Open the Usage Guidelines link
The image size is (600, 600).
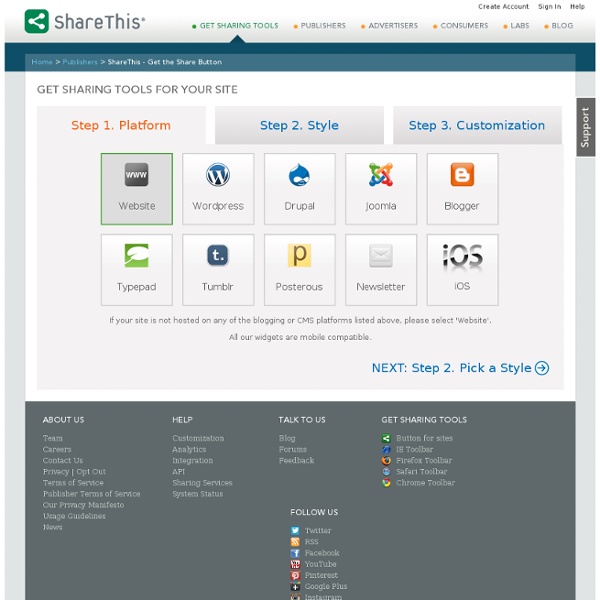click(74, 516)
